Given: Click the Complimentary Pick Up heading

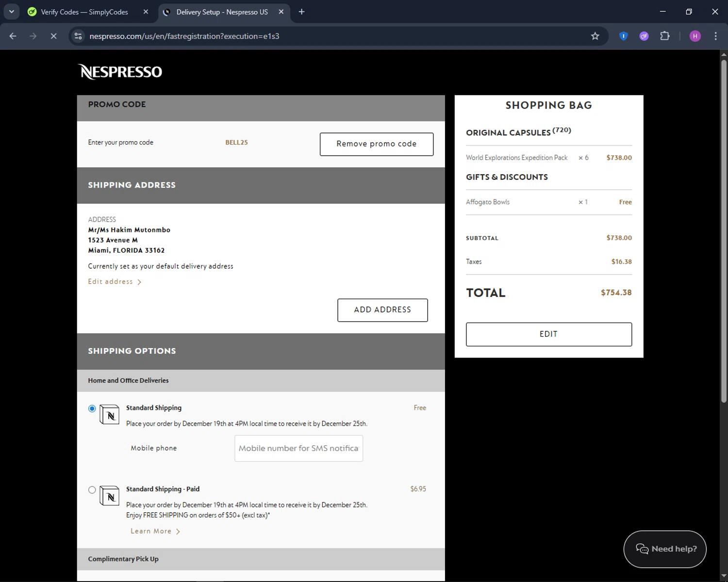Looking at the screenshot, I should [x=123, y=559].
